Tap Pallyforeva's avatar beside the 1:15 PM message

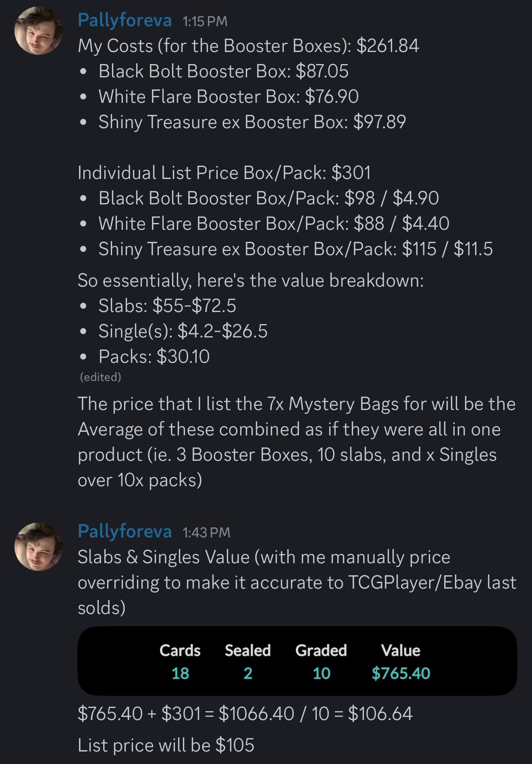(x=38, y=31)
